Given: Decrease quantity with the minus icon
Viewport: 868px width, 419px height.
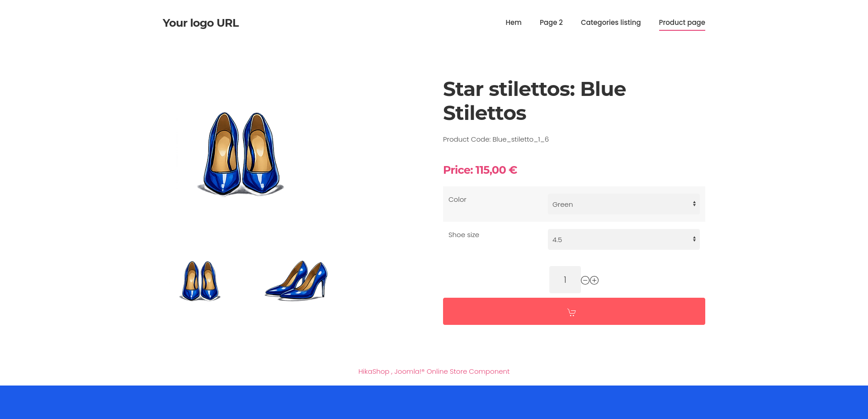Looking at the screenshot, I should coord(585,281).
